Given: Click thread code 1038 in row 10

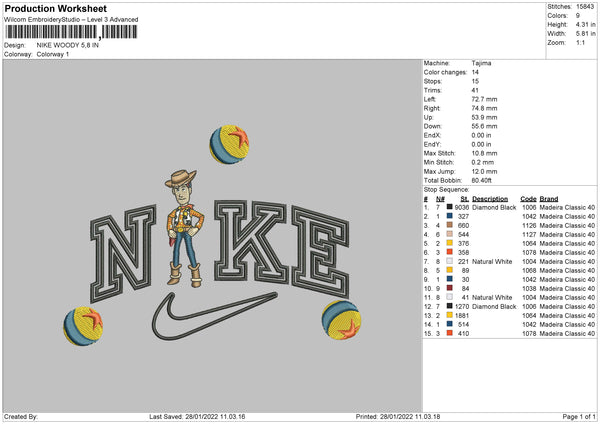Looking at the screenshot, I should point(529,289).
